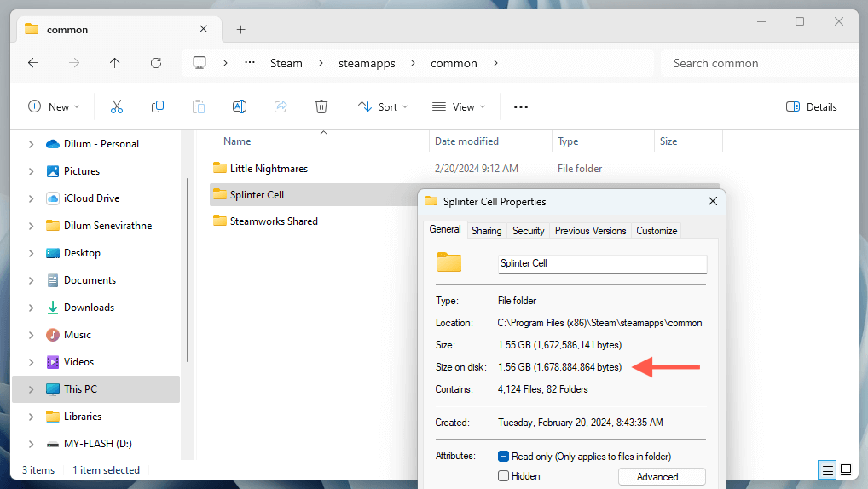Switch to the Security tab
This screenshot has height=489, width=868.
click(x=528, y=230)
